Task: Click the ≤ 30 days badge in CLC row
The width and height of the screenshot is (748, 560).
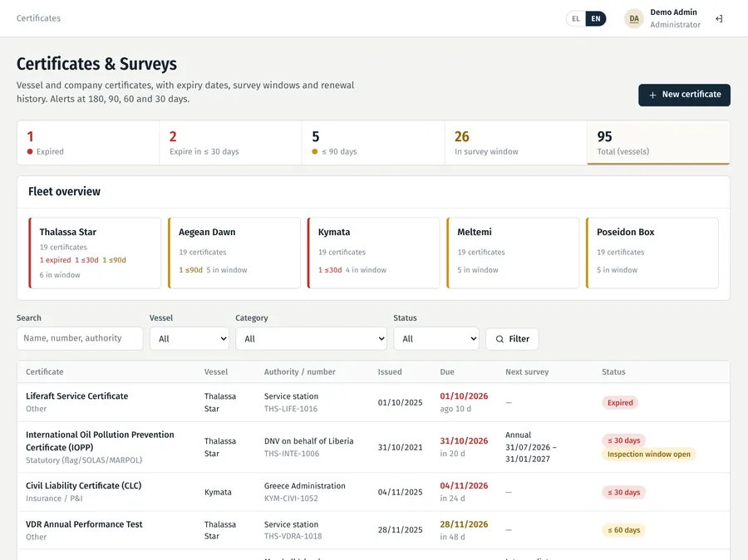Action: 623,492
